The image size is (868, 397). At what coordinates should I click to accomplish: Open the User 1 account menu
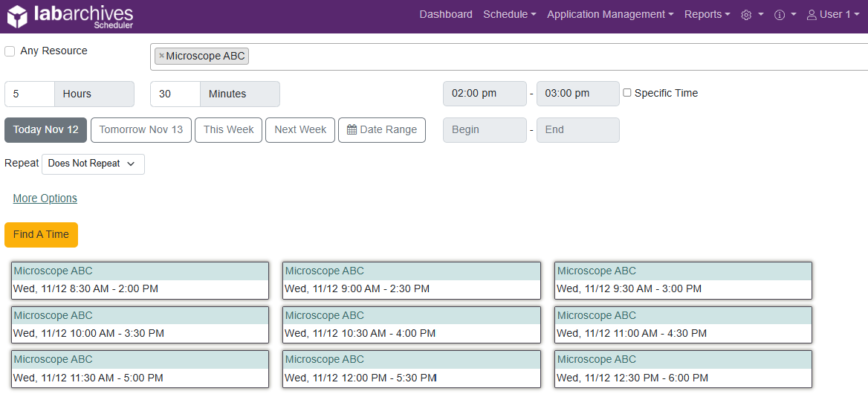[833, 15]
